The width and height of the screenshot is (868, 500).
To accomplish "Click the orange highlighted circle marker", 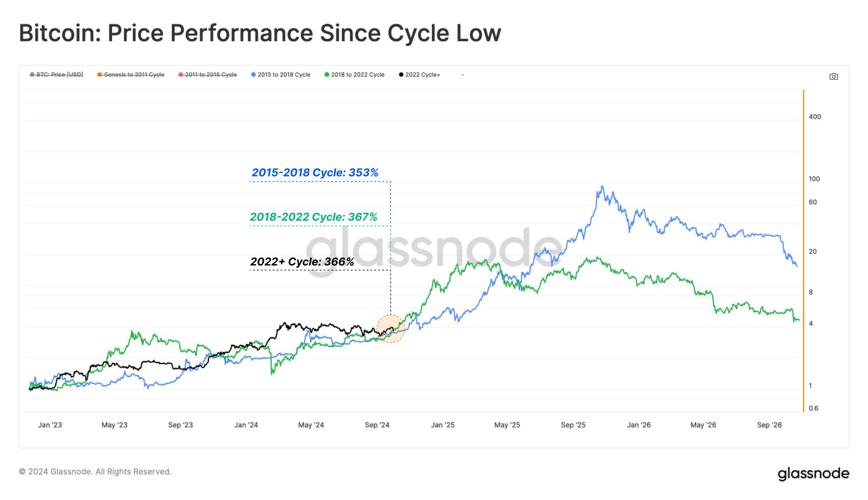I will tap(391, 329).
